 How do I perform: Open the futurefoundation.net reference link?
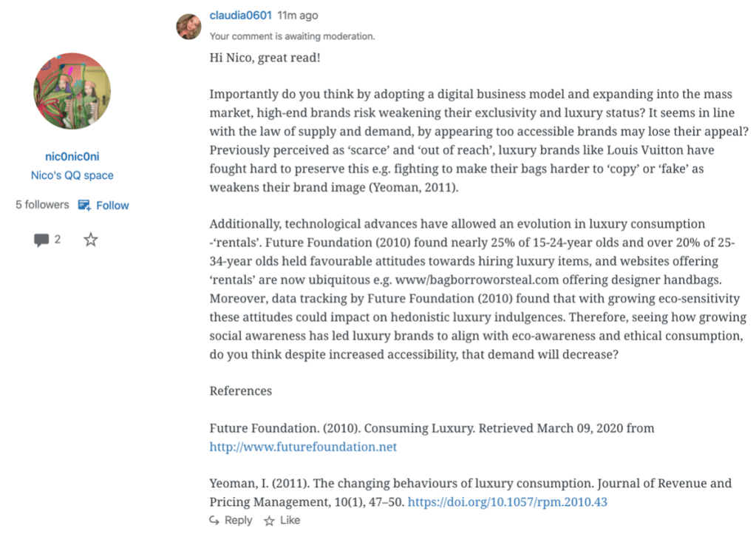pos(303,447)
